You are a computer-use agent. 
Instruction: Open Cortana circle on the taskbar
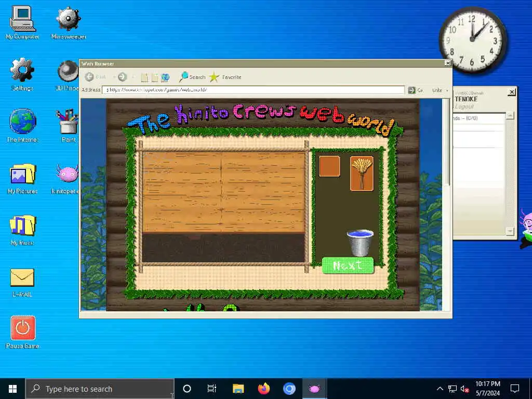click(x=187, y=389)
